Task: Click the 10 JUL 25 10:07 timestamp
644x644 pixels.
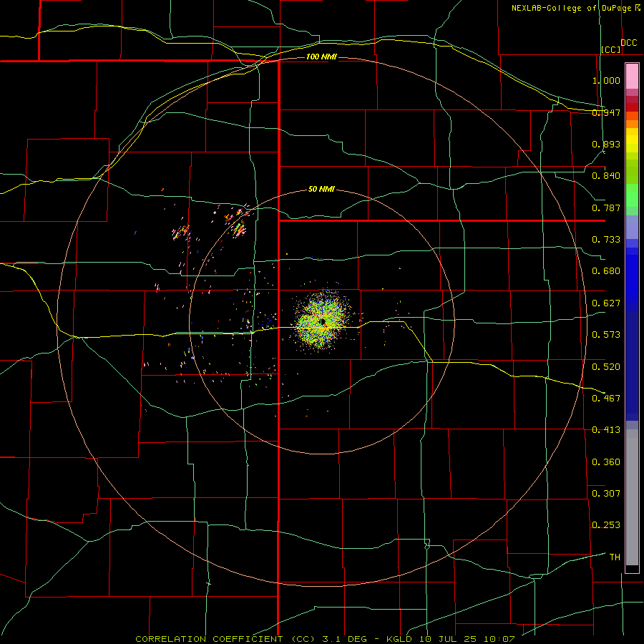Action: point(467,639)
